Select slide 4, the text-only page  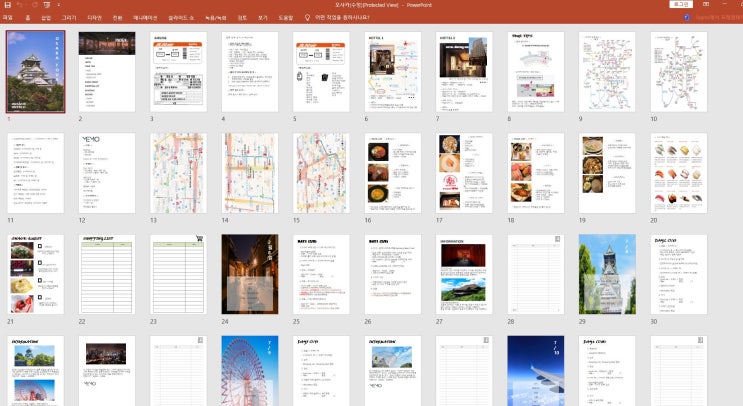coord(250,72)
